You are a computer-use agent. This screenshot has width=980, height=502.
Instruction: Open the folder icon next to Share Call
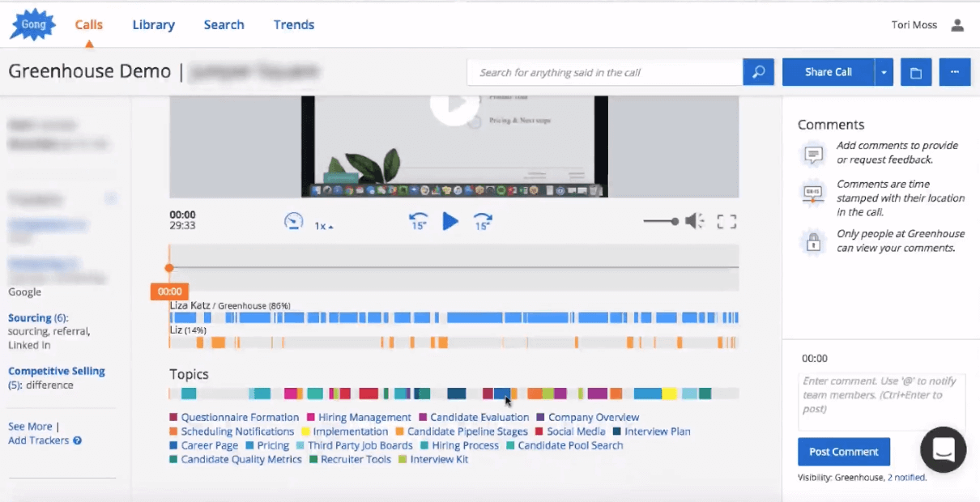click(916, 72)
